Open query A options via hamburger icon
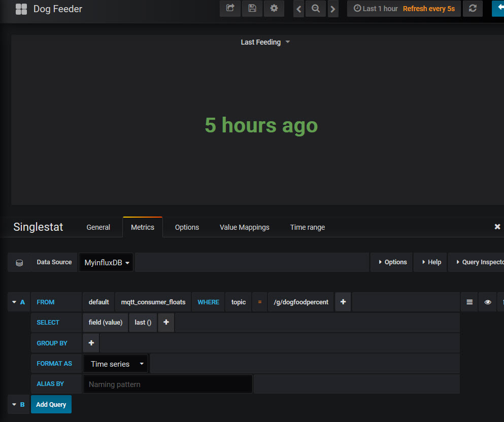Image resolution: width=504 pixels, height=422 pixels. [x=469, y=301]
